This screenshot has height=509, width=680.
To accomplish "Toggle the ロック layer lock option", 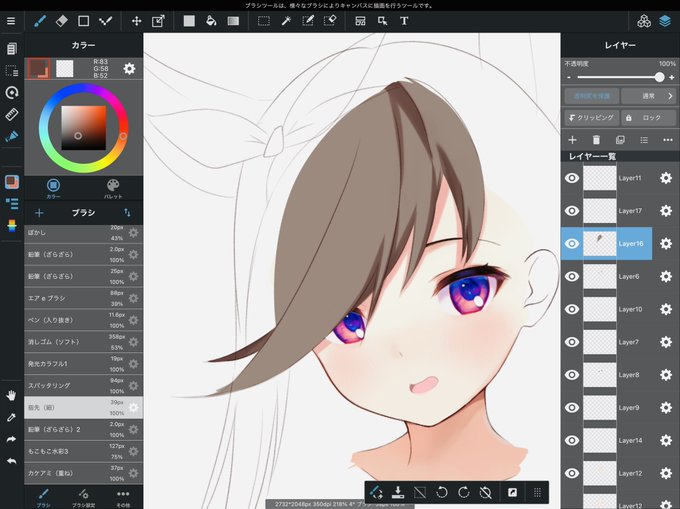I will 649,117.
